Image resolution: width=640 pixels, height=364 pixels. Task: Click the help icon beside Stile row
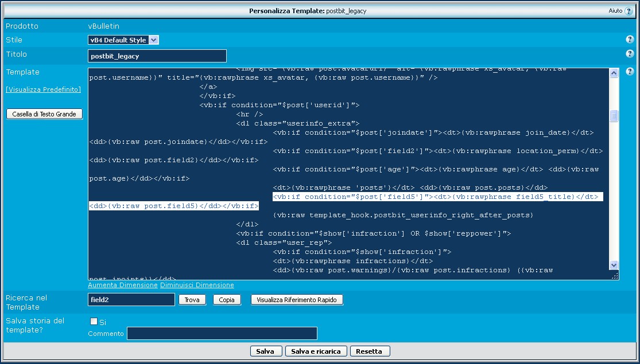(x=629, y=40)
